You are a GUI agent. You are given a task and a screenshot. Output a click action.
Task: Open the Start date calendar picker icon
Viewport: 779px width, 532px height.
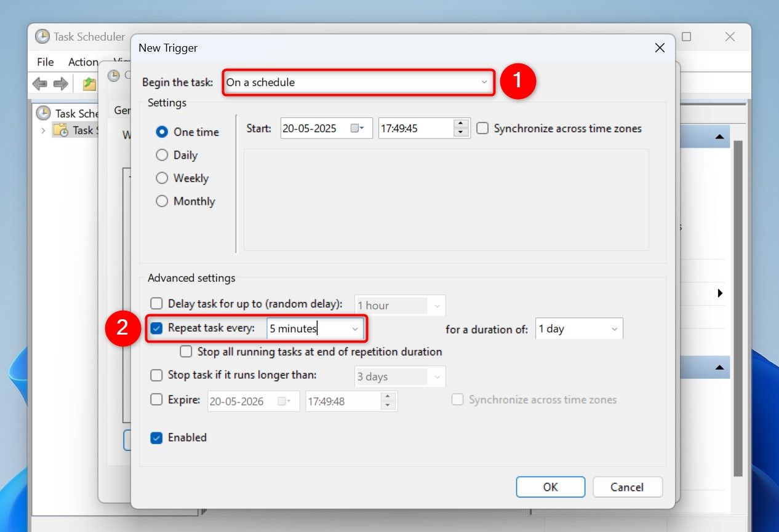point(357,129)
